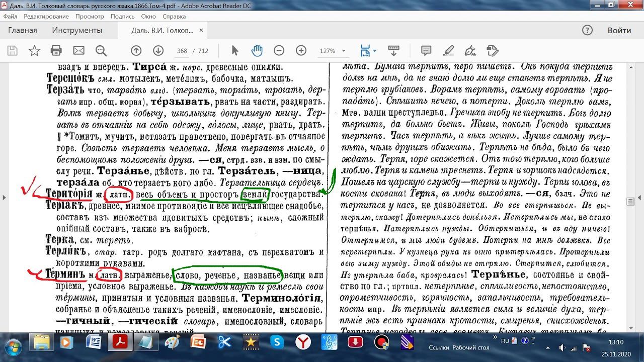Click the fit-to-width page icon

pyautogui.click(x=366, y=51)
